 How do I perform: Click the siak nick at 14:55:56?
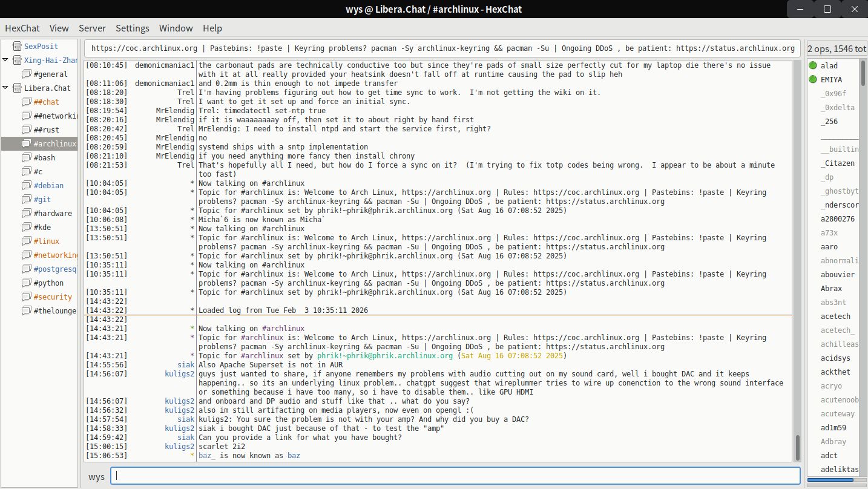(186, 365)
